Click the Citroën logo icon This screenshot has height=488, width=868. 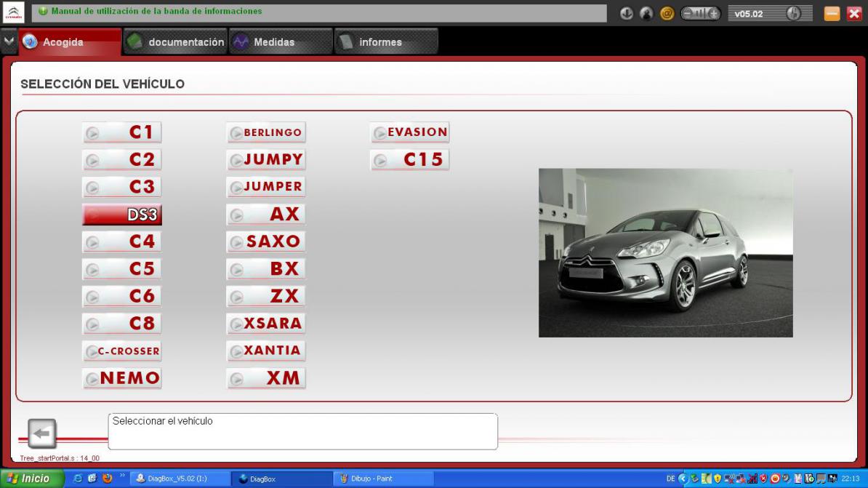(13, 12)
